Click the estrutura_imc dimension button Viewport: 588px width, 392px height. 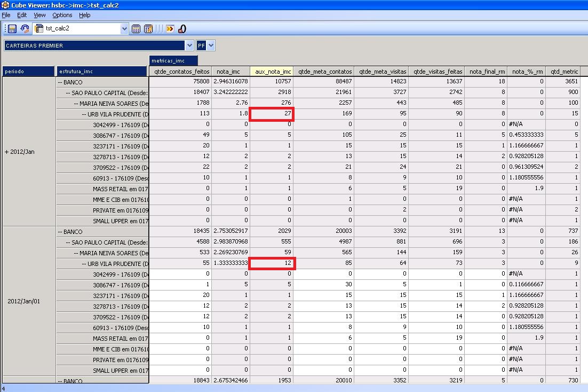tap(101, 72)
